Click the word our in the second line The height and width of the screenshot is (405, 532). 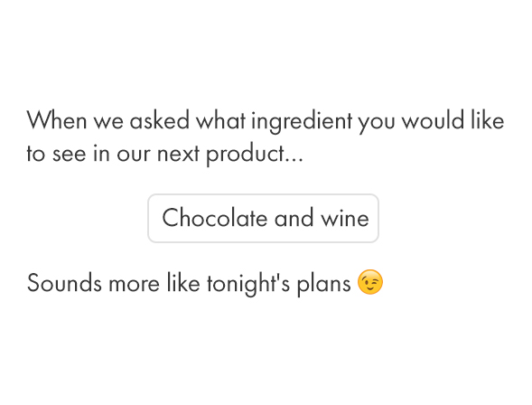click(x=133, y=155)
